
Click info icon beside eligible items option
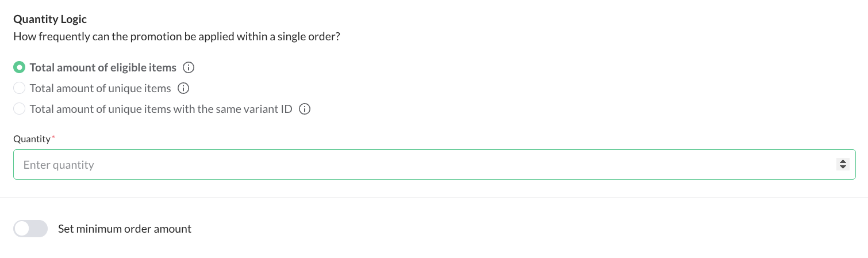point(189,68)
